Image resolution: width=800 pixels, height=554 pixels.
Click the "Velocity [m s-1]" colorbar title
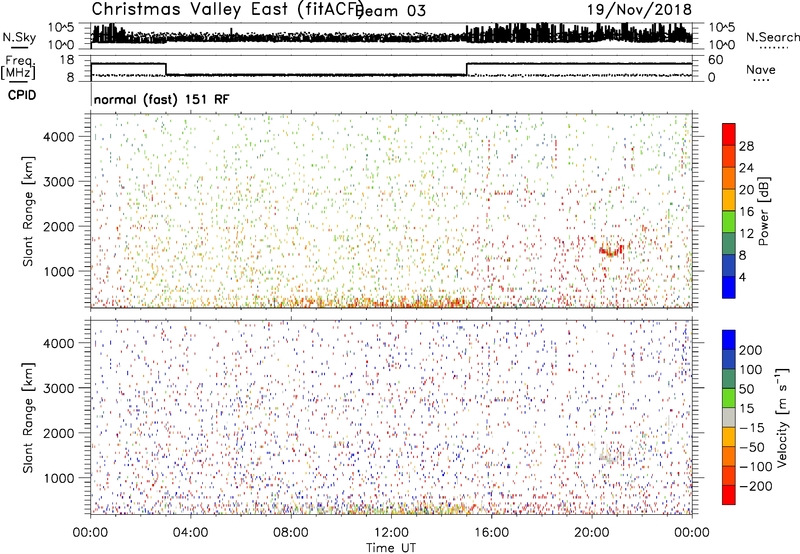[782, 417]
